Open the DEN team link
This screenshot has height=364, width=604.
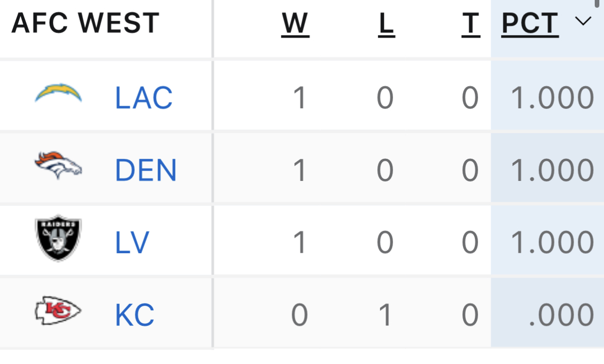pyautogui.click(x=146, y=170)
